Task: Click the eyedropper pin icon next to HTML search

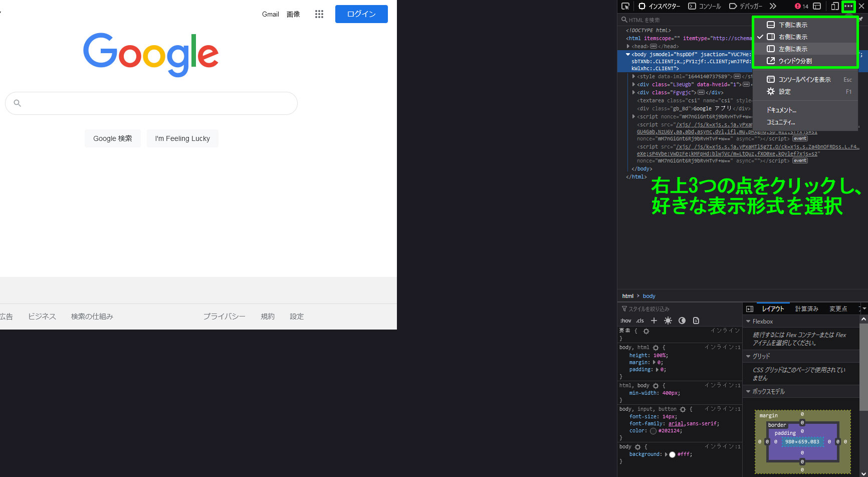Action: 861,20
